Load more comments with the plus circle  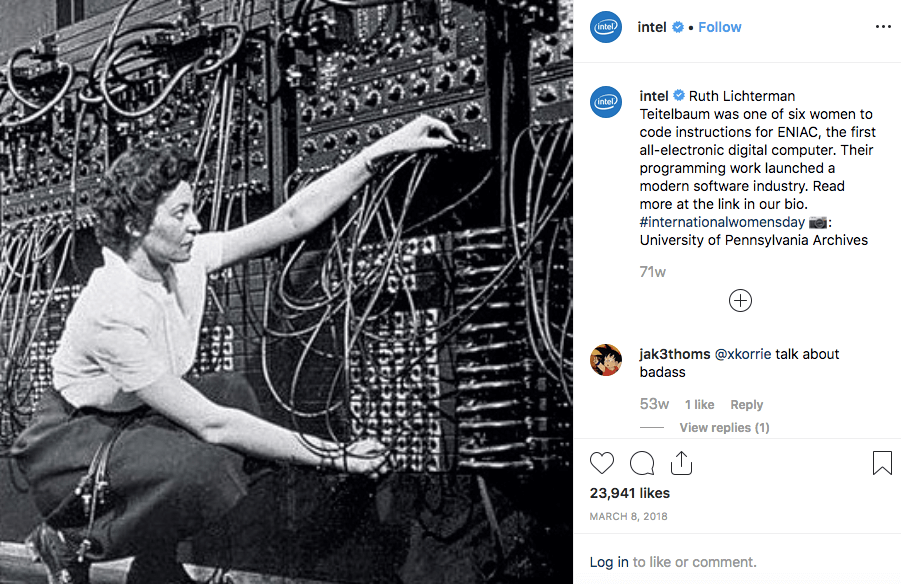tap(740, 301)
